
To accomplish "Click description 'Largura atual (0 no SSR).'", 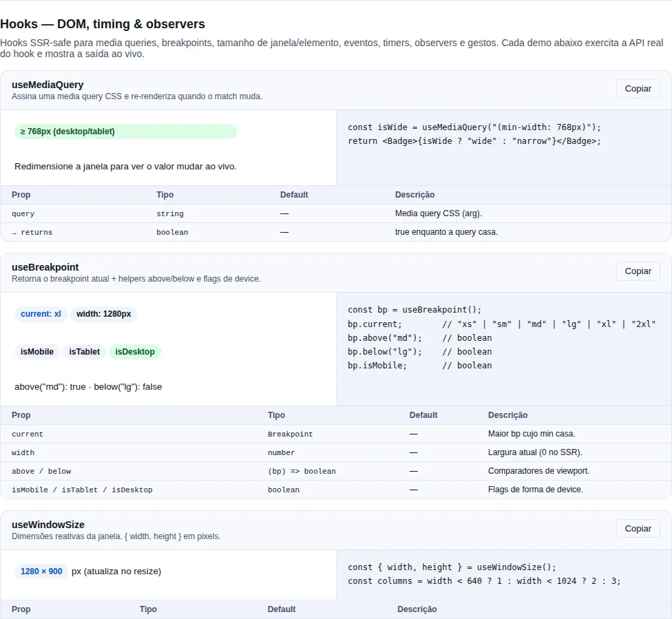I will tap(535, 452).
